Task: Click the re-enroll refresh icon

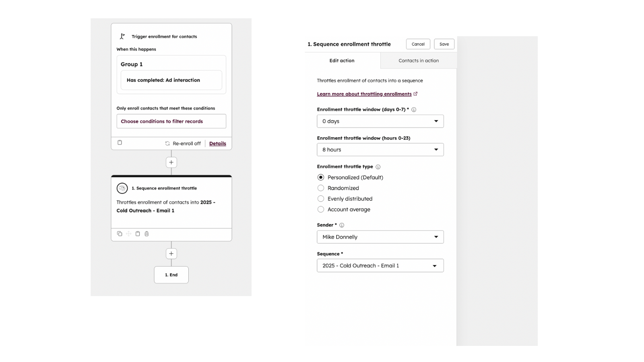Action: click(167, 143)
